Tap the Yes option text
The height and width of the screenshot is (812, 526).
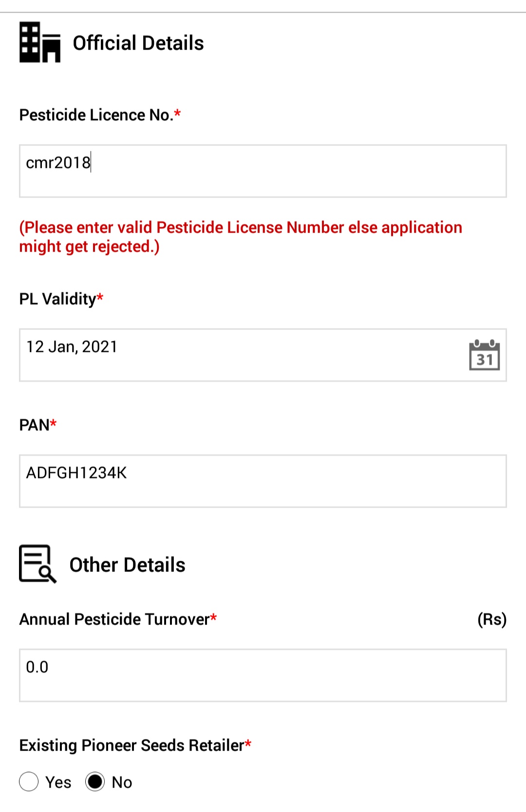click(58, 782)
